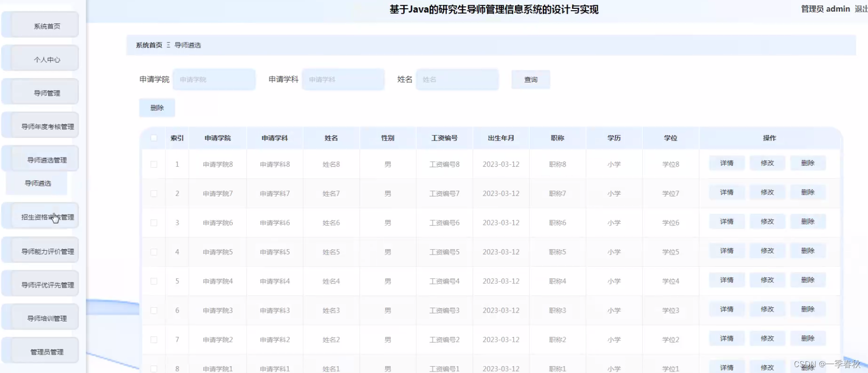Click cell 学位6

671,223
